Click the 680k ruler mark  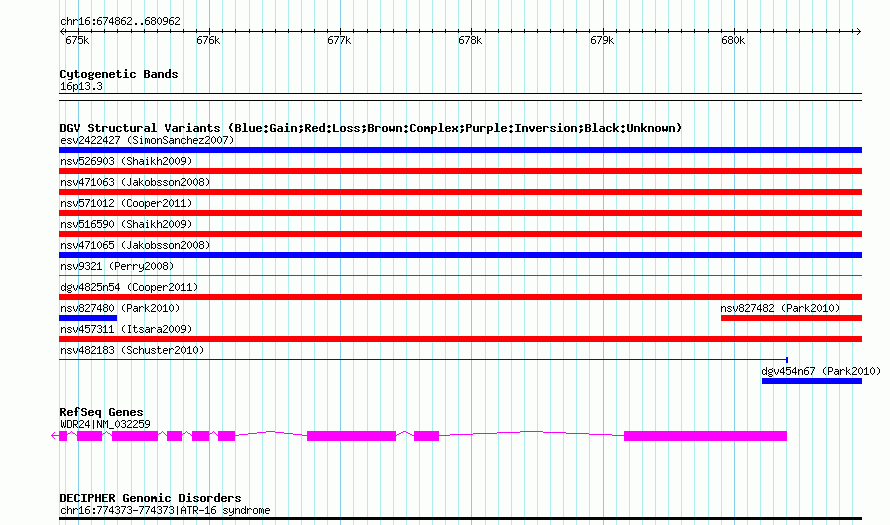pyautogui.click(x=733, y=40)
